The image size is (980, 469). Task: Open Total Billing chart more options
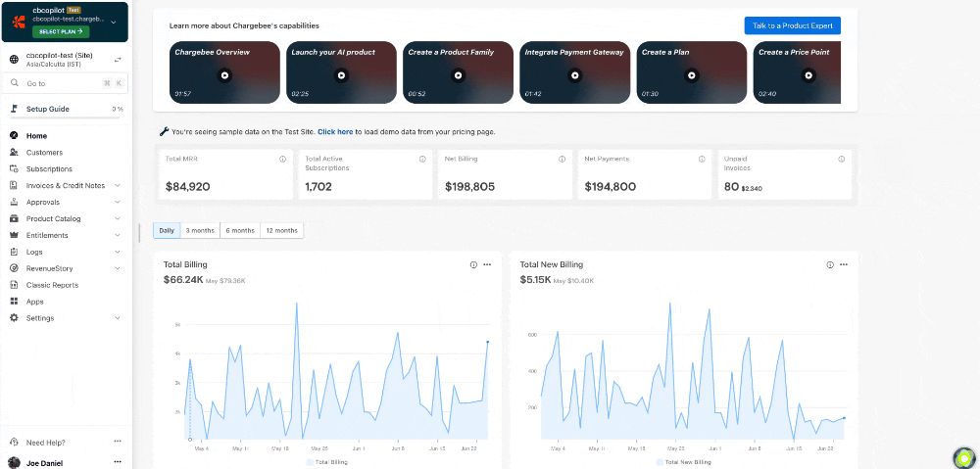(x=487, y=264)
